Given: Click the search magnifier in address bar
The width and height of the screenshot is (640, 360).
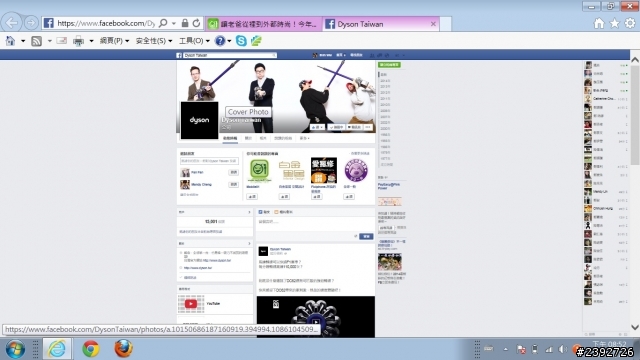Looking at the screenshot, I should click(163, 23).
